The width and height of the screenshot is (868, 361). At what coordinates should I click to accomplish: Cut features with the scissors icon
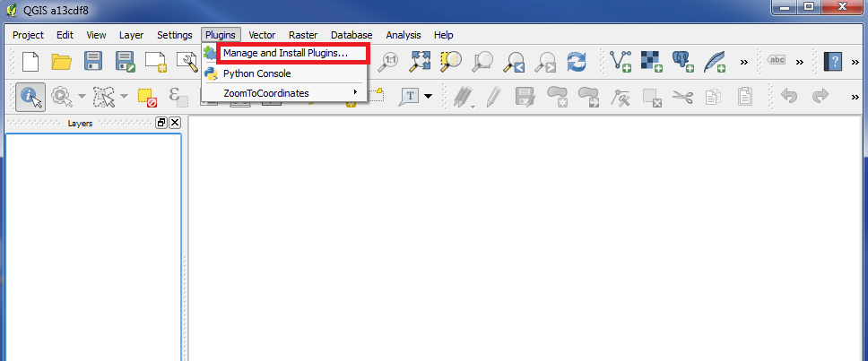682,97
